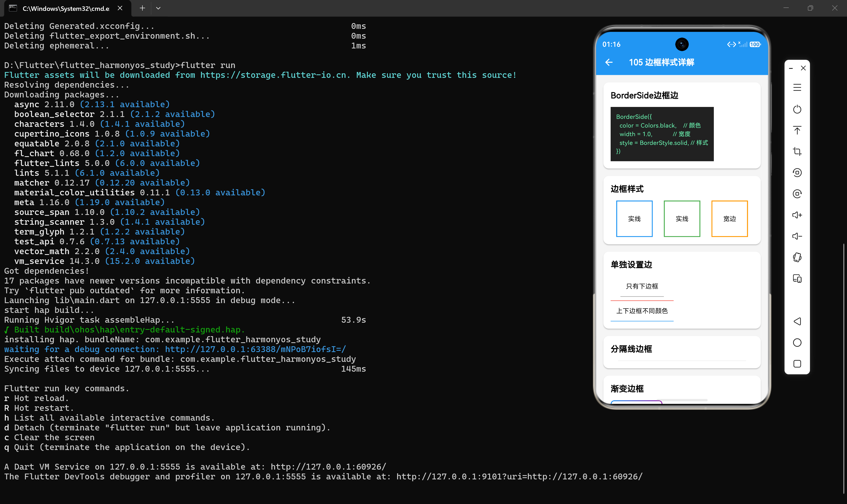Open the emulator hamburger menu
847x504 pixels.
797,88
